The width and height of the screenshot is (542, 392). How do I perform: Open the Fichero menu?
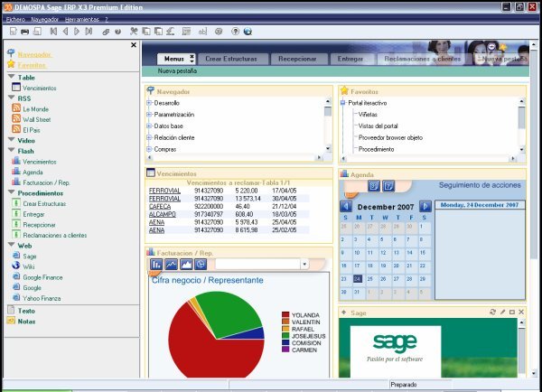click(x=15, y=19)
